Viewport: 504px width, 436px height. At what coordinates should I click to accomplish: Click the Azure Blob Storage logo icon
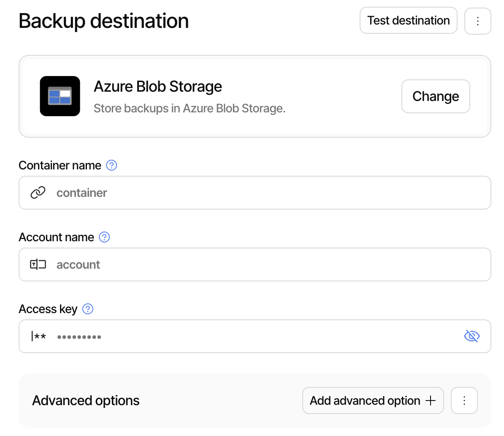point(60,96)
